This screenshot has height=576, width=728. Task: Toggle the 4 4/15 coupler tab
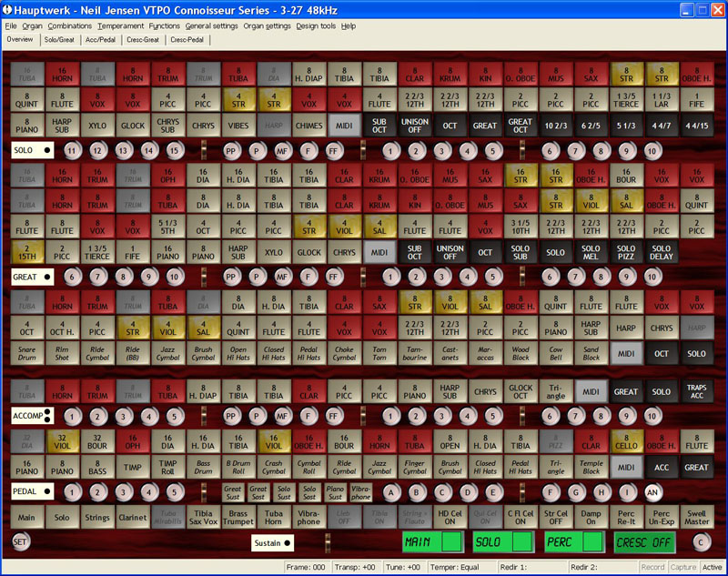pos(696,126)
